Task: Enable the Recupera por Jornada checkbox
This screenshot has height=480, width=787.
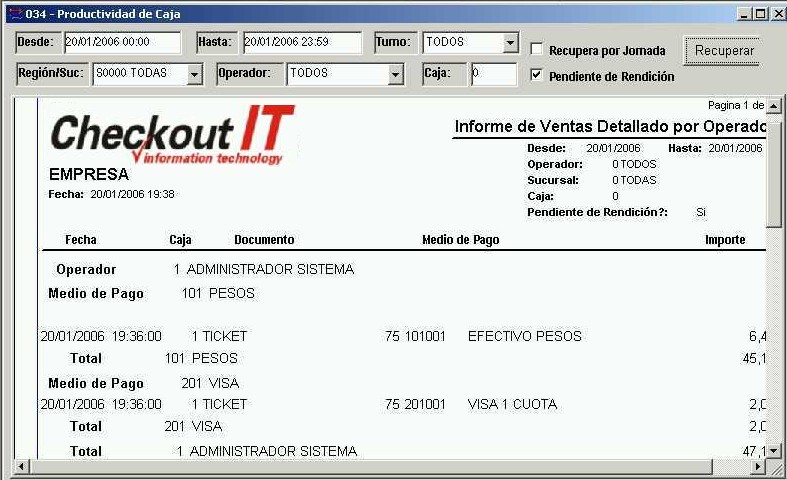Action: [537, 50]
